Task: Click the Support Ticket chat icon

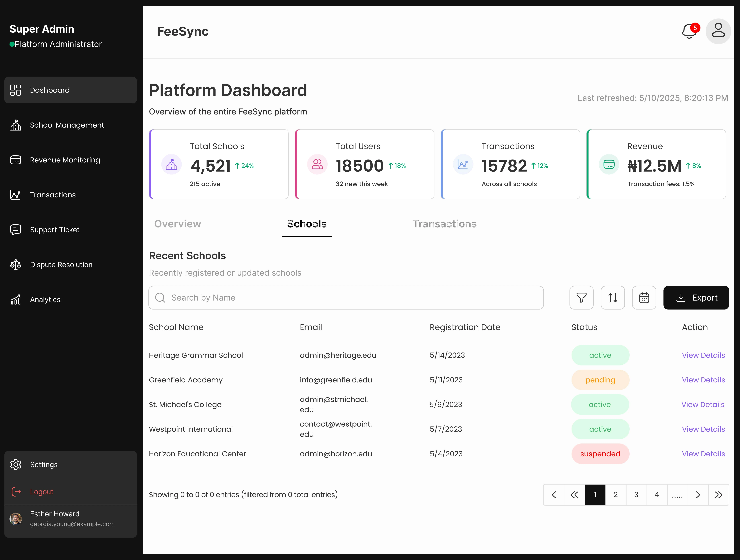Action: (x=16, y=230)
